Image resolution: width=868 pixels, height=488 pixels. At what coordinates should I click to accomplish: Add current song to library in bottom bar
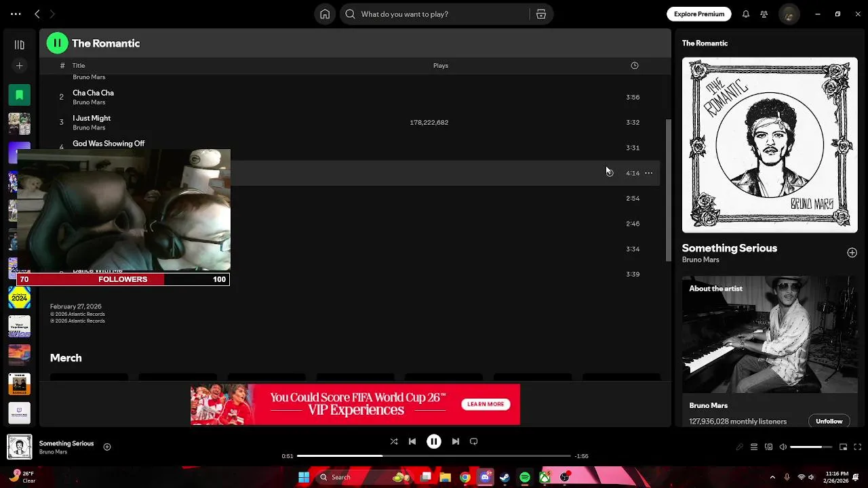107,447
